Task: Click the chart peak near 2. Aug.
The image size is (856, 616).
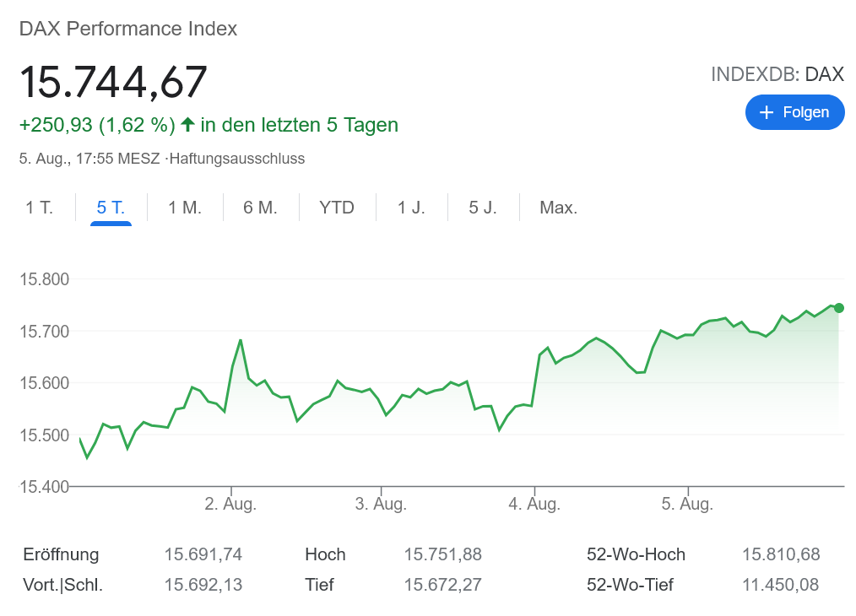Action: click(x=241, y=340)
